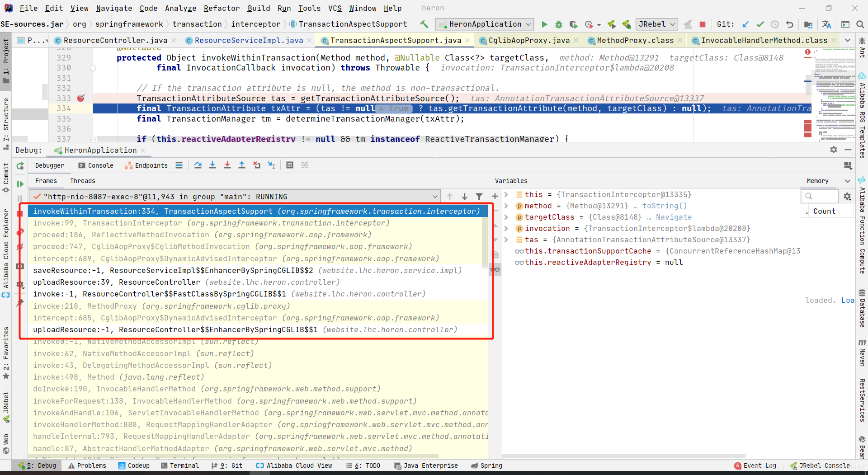Open the VCS menu
Viewport: 868px width, 475px height.
[x=335, y=8]
